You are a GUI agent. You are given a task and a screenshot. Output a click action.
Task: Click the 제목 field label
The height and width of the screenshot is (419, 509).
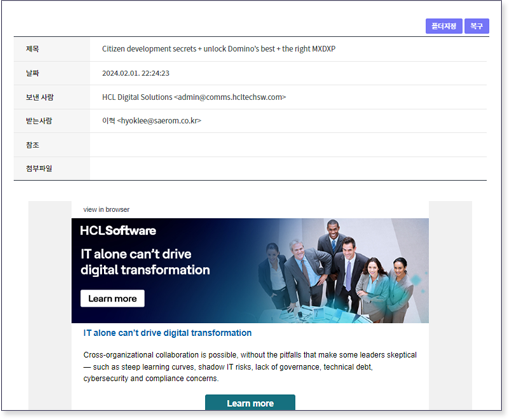pyautogui.click(x=32, y=49)
